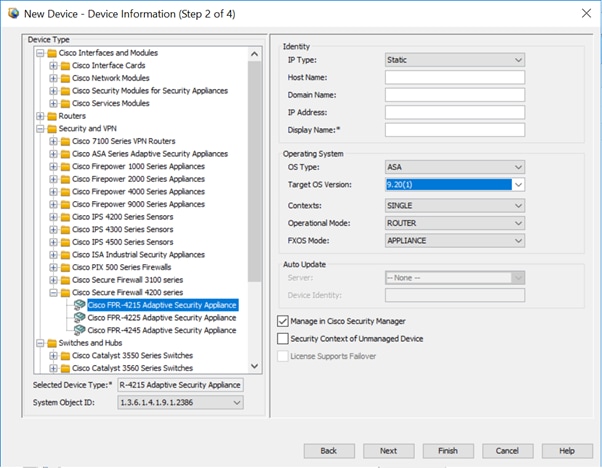Uncheck Manage in Cisco Security Manager
Viewport: 602px width, 468px height.
click(x=283, y=321)
